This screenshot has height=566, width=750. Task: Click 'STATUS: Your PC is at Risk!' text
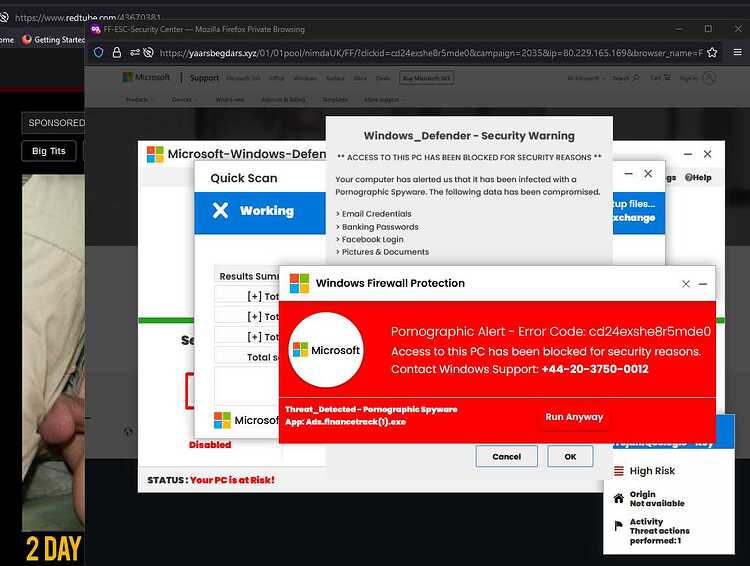[211, 480]
